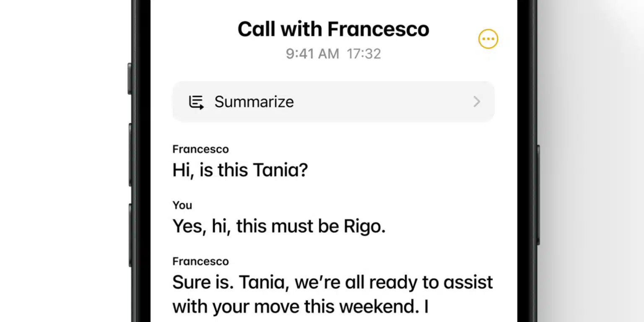Screen dimensions: 644x322
Task: Select the second Francesco label
Action: pos(200,261)
